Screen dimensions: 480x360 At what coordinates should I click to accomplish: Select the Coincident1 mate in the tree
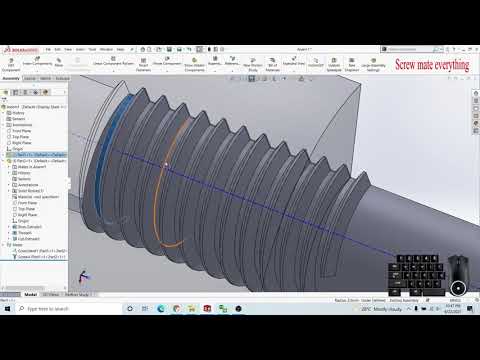point(39,251)
